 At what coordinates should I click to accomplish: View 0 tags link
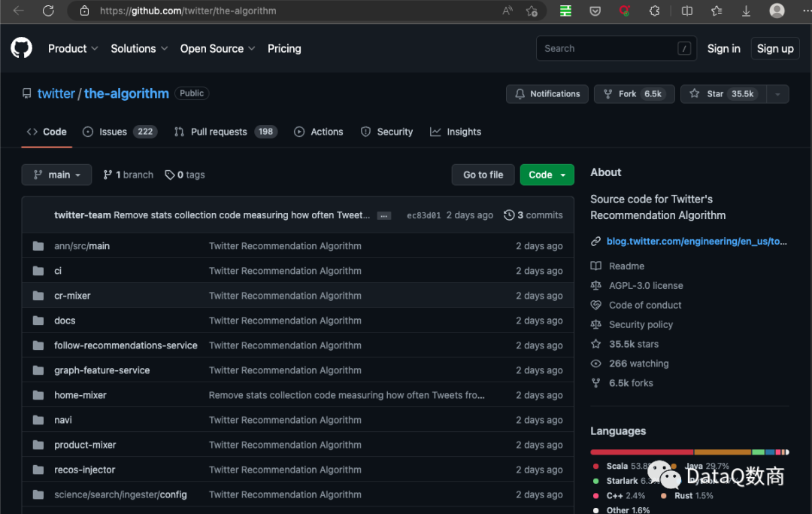tap(185, 175)
